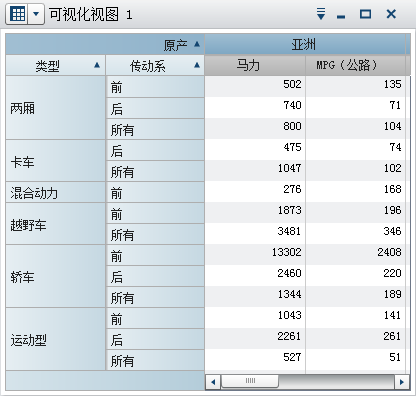Click the 所有 row under 两厢
This screenshot has width=416, height=396.
coord(155,129)
